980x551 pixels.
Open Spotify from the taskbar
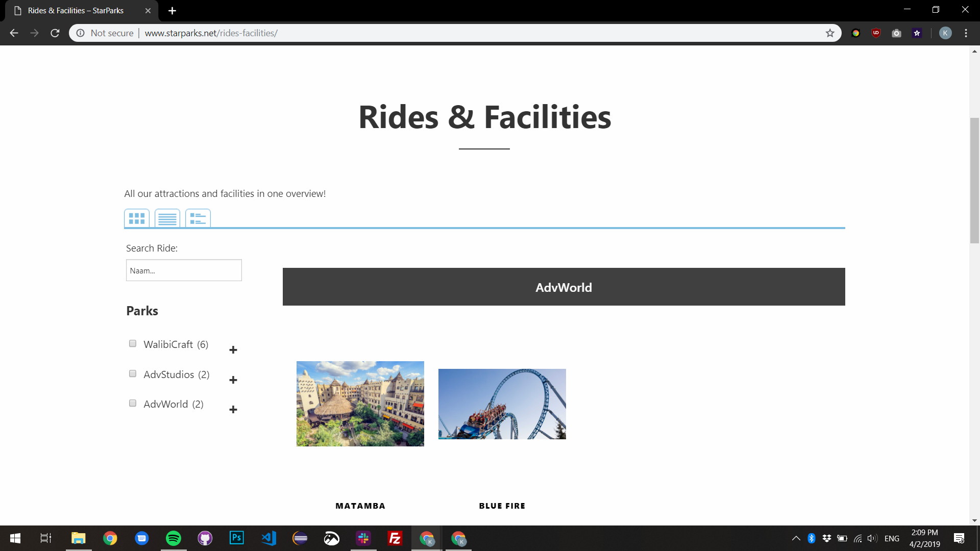pos(174,538)
